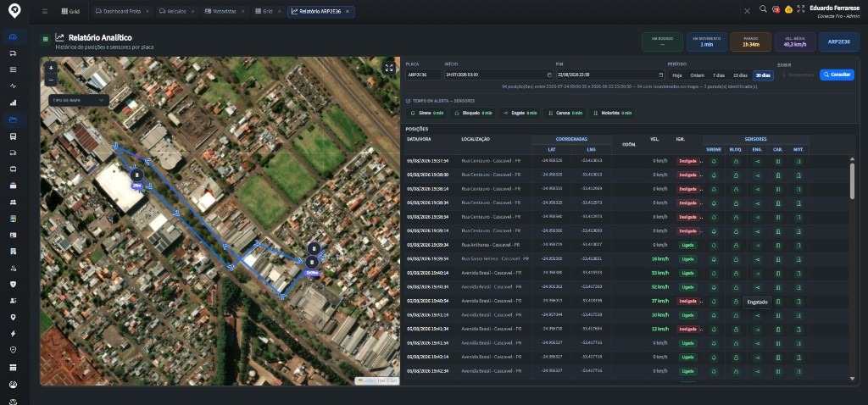Open the activity pulse icon in sidebar
Screen dimensions: 868x405
click(x=14, y=86)
